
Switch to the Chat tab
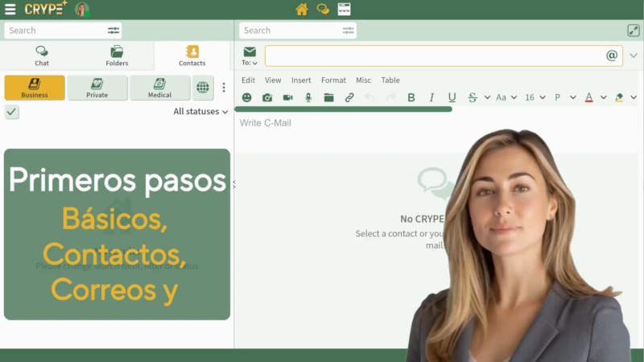42,56
